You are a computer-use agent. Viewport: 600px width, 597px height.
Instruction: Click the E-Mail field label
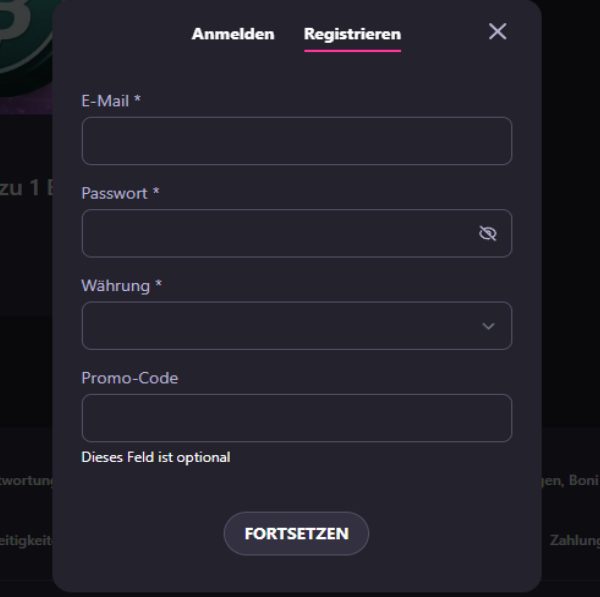point(111,100)
